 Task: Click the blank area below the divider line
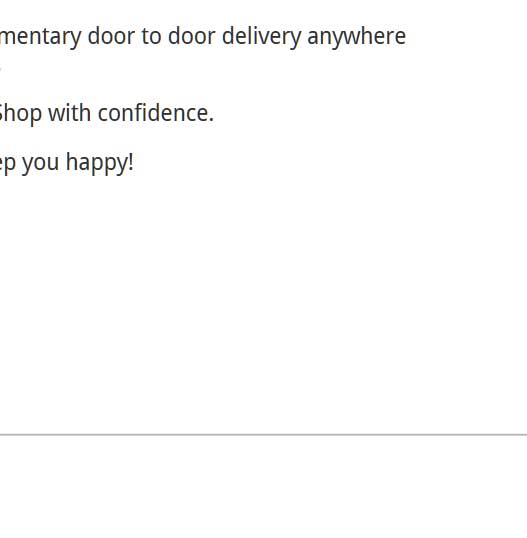(x=264, y=487)
